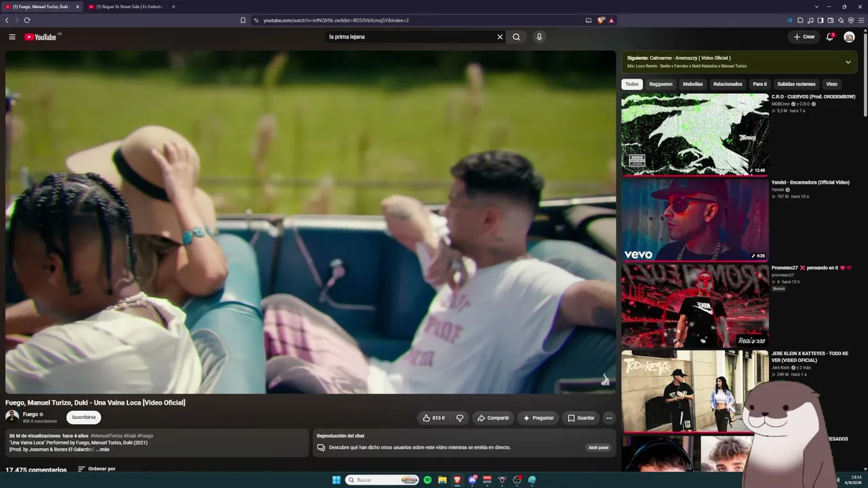Collapse the Siguiente playlist panel chevron
868x488 pixels.
coord(848,62)
